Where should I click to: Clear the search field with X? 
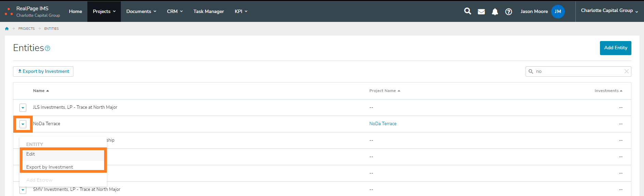(626, 71)
